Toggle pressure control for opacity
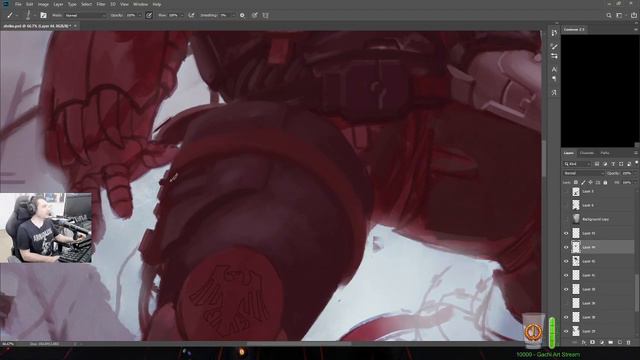The height and width of the screenshot is (360, 640). click(149, 16)
